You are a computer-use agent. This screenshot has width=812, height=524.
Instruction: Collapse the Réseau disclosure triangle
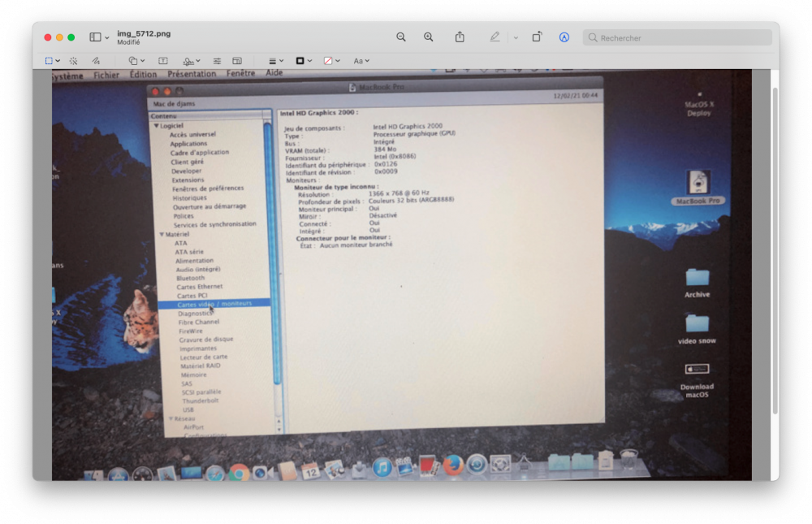(171, 418)
